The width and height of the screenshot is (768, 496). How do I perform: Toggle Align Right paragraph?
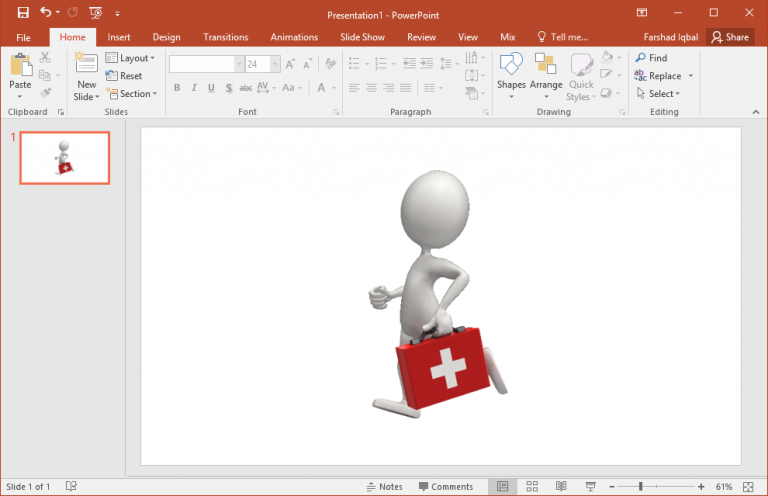coord(388,88)
